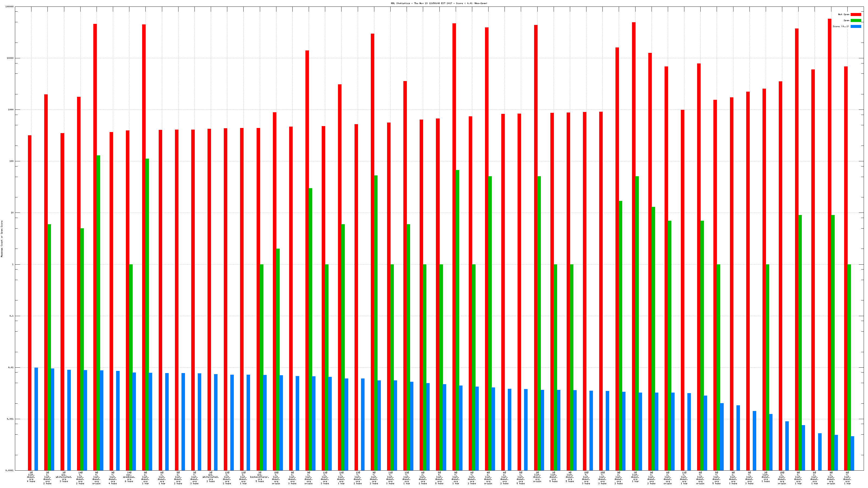This screenshot has height=488, width=868.
Task: Click the leftmost red bar in the chart
Action: [x=30, y=303]
